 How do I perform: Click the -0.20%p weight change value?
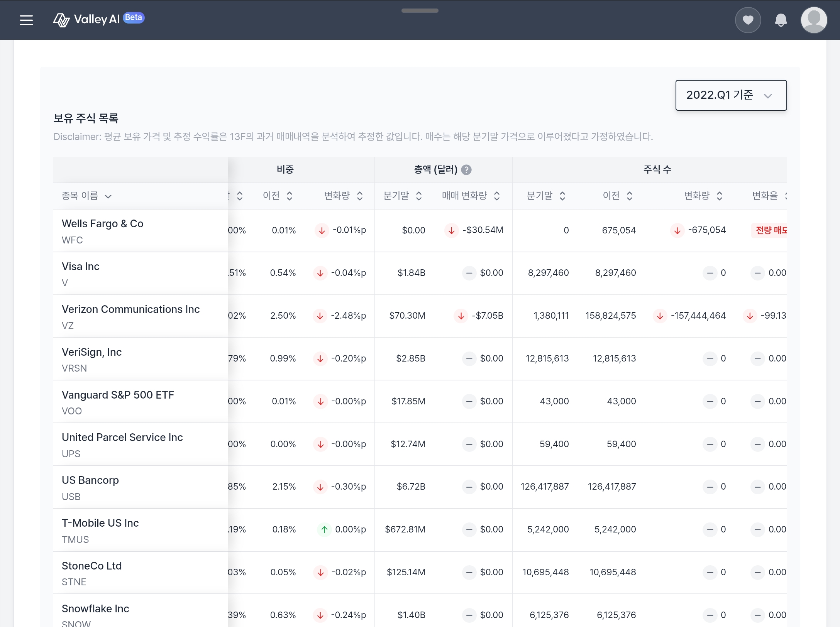[x=348, y=358]
